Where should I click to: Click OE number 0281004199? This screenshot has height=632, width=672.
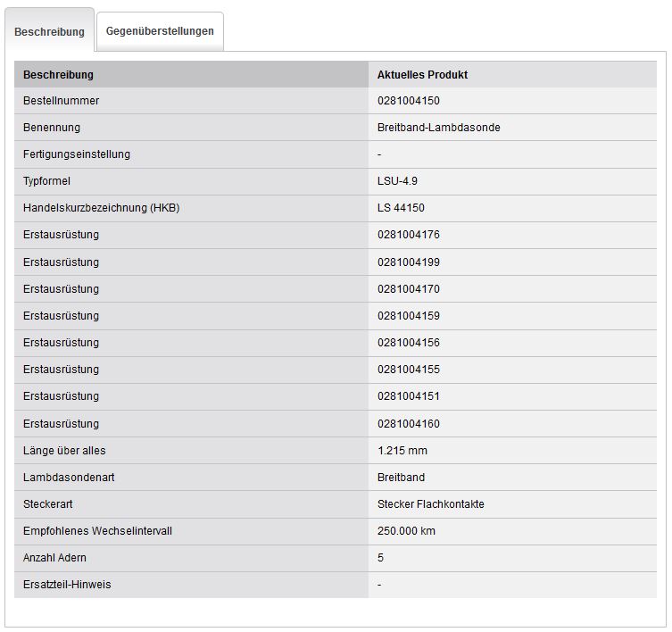408,262
